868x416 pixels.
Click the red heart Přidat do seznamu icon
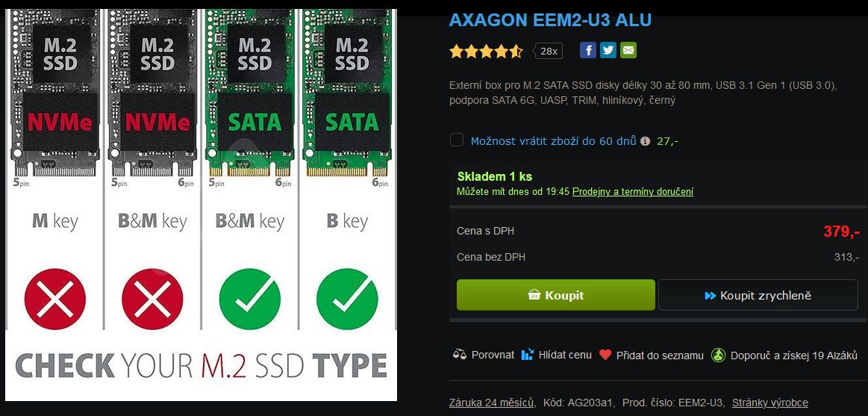[x=605, y=355]
